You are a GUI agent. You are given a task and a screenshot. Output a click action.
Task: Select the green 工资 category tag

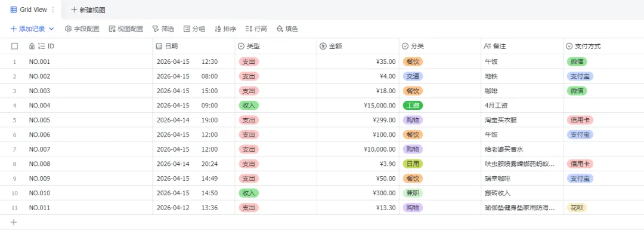(413, 105)
